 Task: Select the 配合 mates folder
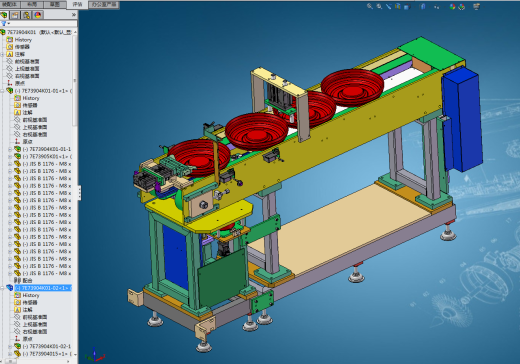[23, 280]
